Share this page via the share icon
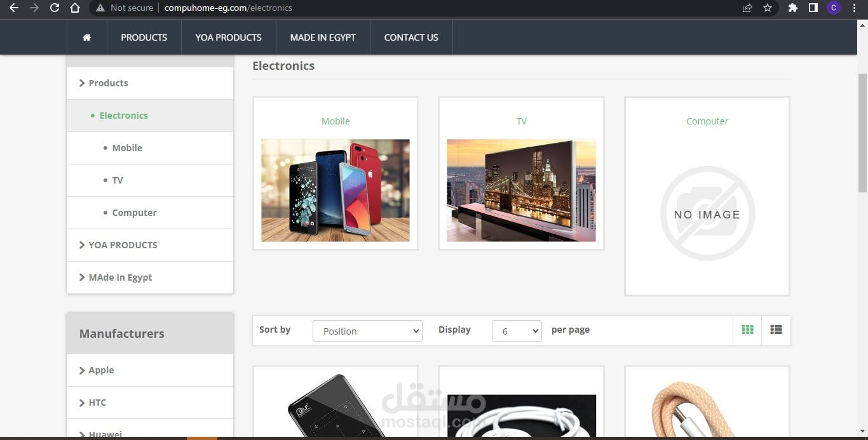 [x=747, y=8]
